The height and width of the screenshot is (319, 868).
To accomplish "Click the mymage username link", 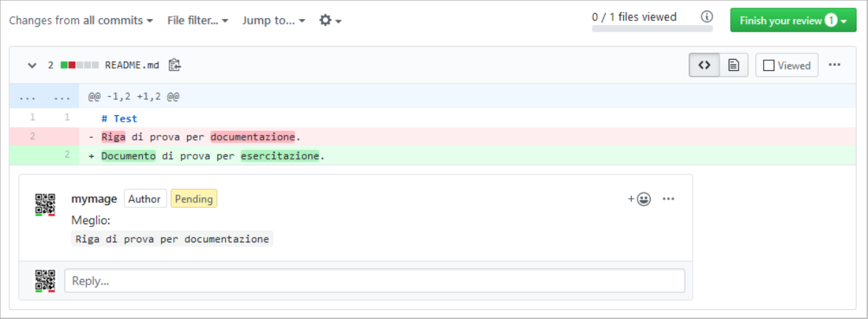I will point(94,199).
